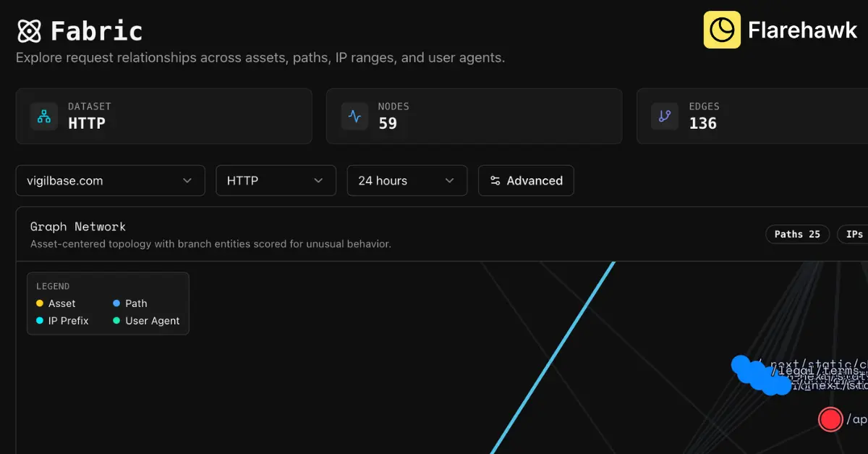This screenshot has height=454, width=868.
Task: Click the Fabric page title
Action: click(97, 31)
